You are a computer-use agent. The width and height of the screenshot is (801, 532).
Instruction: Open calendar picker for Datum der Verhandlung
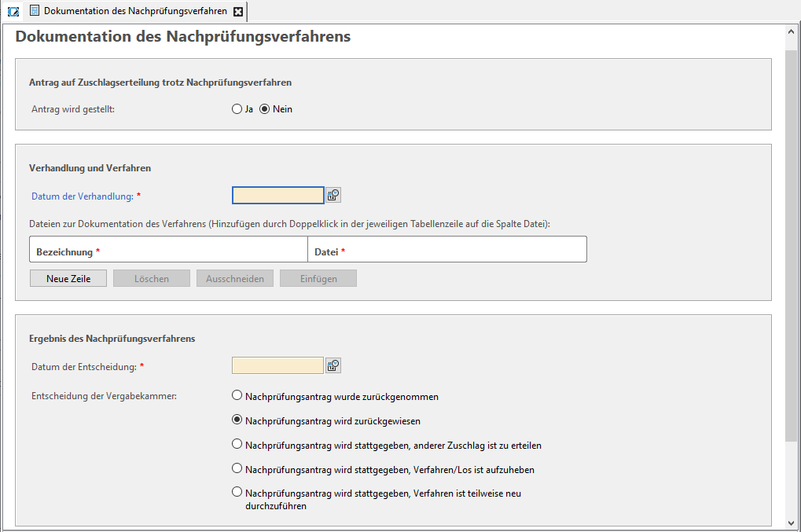333,195
